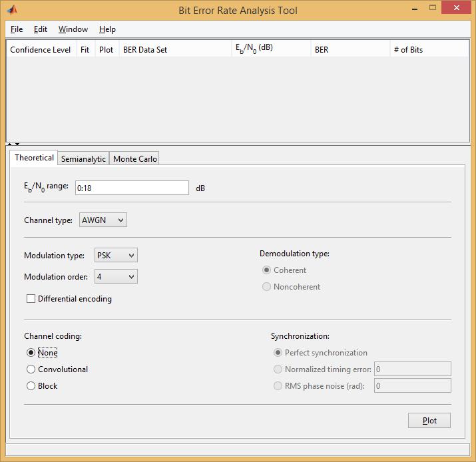Viewport: 476px width, 462px height.
Task: Select Convolutional channel coding
Action: pyautogui.click(x=31, y=369)
